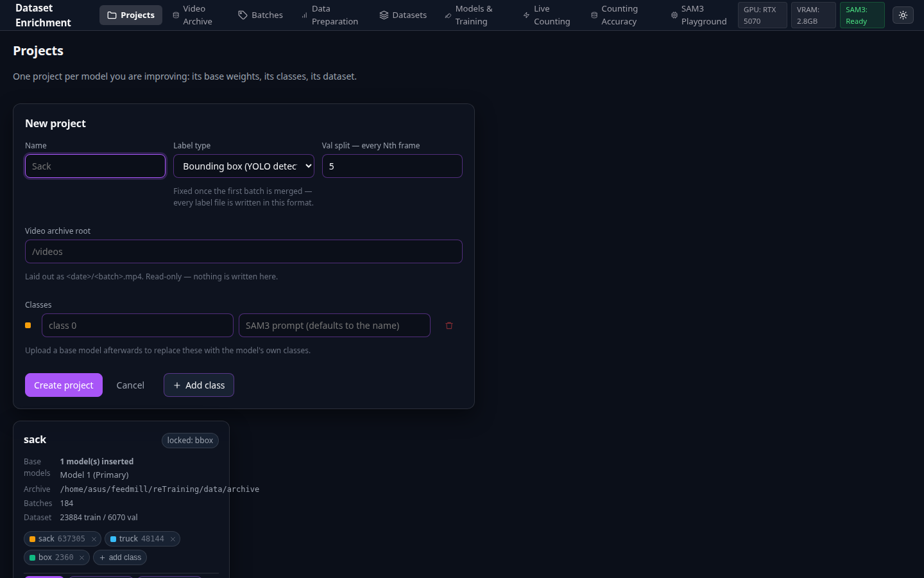Toggle light/dark theme sun icon
This screenshot has width=924, height=578.
903,15
